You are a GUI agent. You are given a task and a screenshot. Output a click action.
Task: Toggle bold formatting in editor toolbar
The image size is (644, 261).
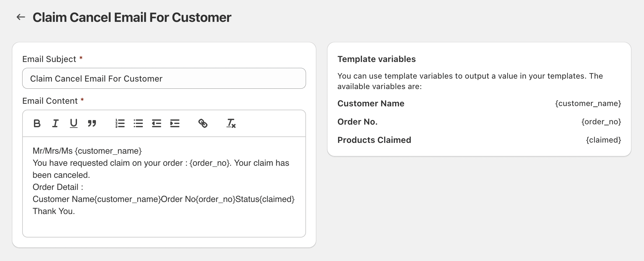click(x=37, y=123)
